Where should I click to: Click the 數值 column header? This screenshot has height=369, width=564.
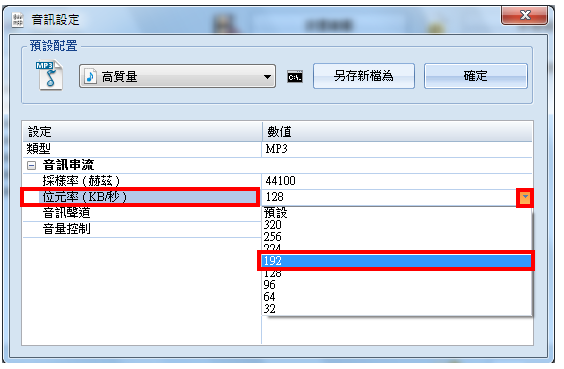397,132
